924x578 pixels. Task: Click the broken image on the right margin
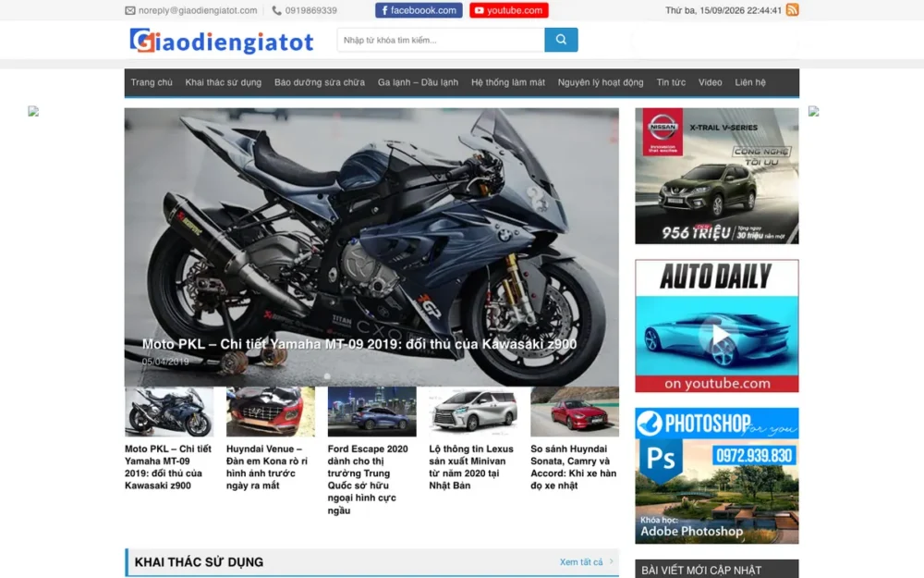coord(814,112)
